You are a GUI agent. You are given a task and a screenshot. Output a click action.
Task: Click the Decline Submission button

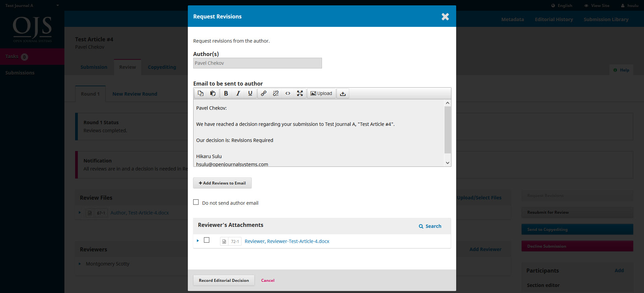[577, 246]
